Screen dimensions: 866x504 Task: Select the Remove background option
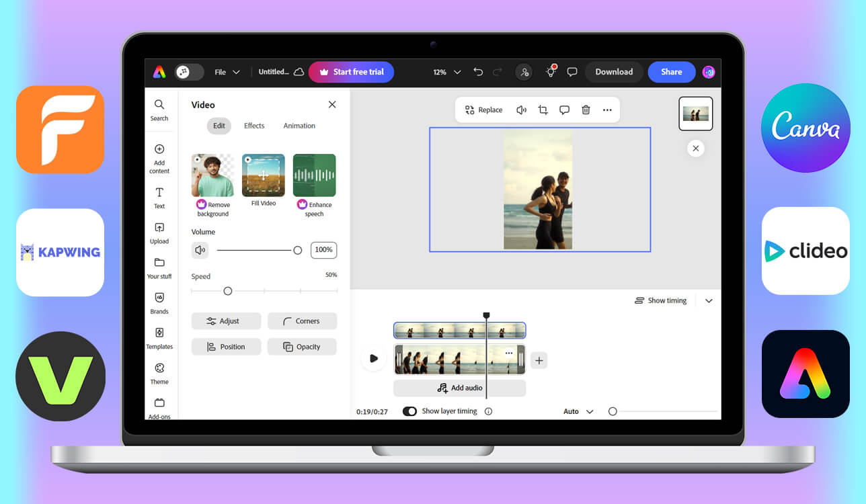(213, 185)
